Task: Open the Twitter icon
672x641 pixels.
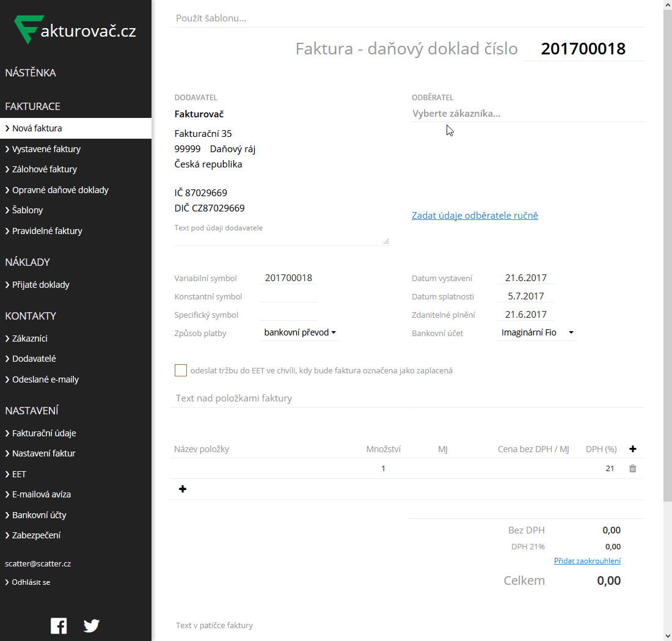Action: 91,625
